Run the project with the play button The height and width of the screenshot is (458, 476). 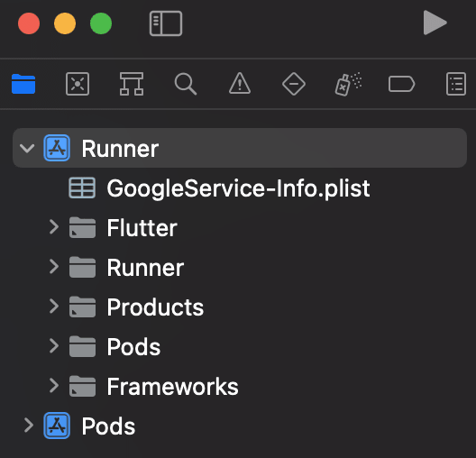click(x=435, y=23)
